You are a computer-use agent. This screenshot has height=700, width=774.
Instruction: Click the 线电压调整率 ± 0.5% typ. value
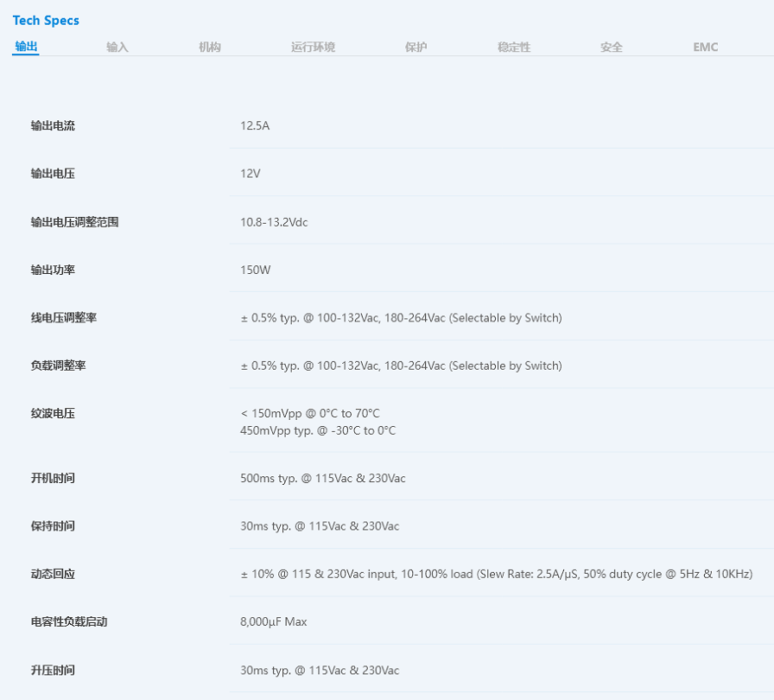[402, 317]
